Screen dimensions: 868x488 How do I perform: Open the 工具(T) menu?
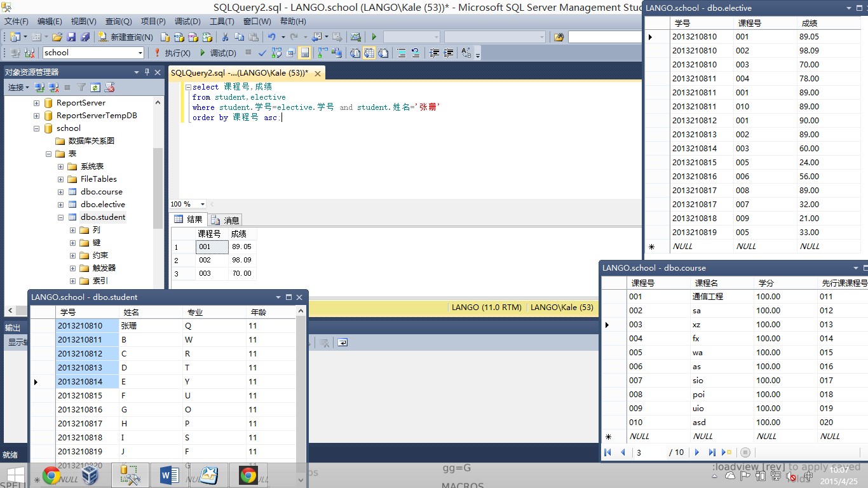[x=222, y=21]
